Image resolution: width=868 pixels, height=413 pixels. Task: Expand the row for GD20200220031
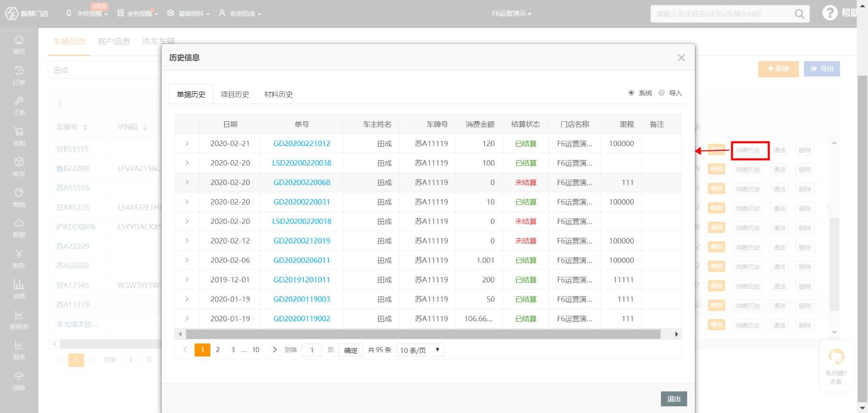click(x=187, y=202)
